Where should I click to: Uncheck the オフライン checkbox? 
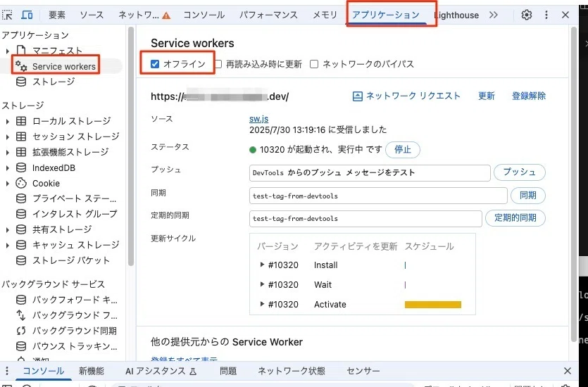click(155, 64)
